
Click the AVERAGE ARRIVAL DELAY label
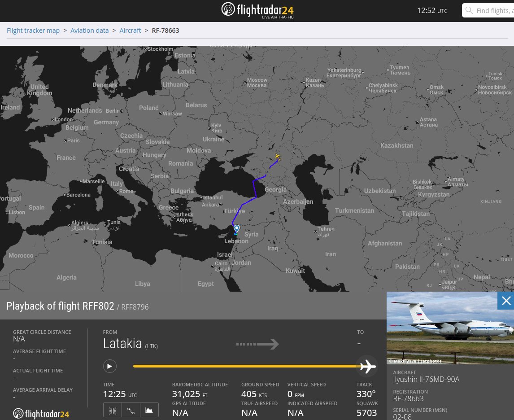pos(43,390)
